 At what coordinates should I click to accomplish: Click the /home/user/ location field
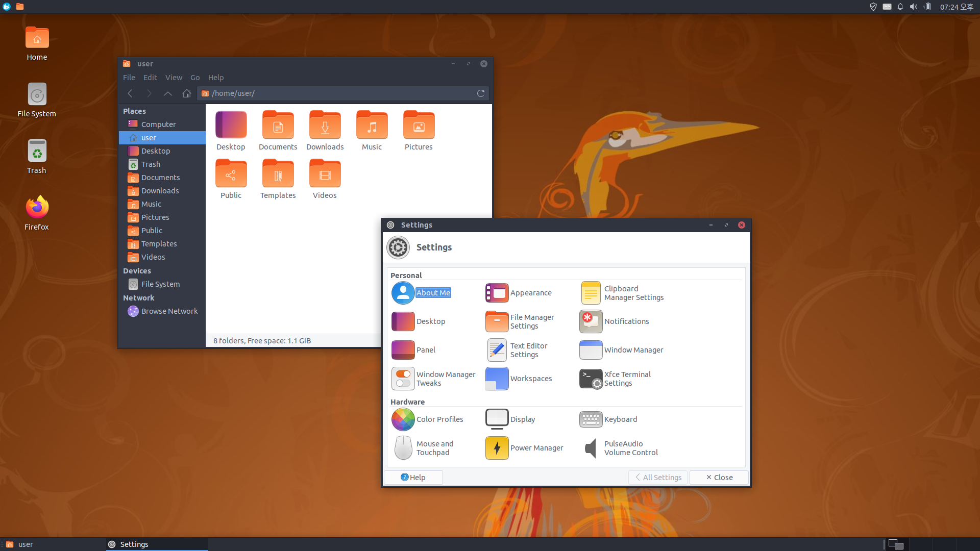[337, 93]
